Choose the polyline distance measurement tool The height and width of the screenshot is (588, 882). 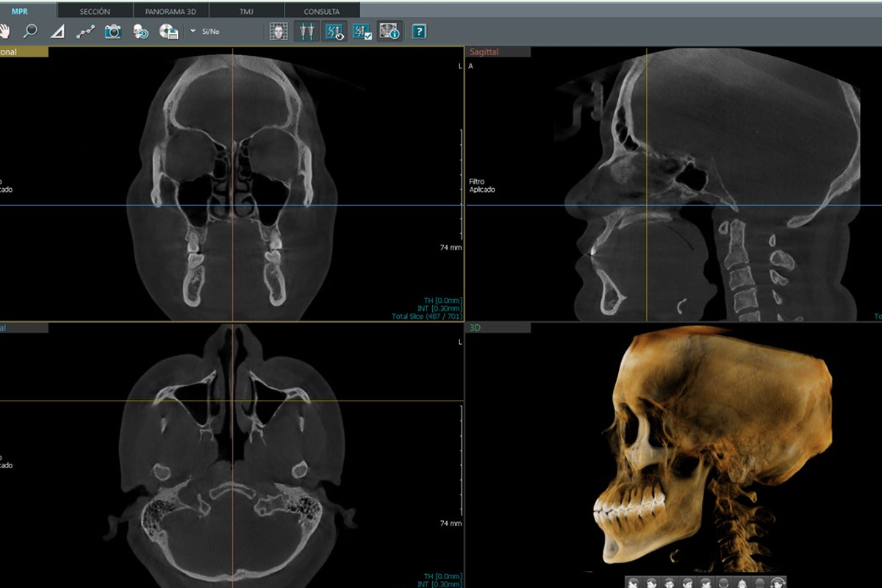[x=85, y=32]
